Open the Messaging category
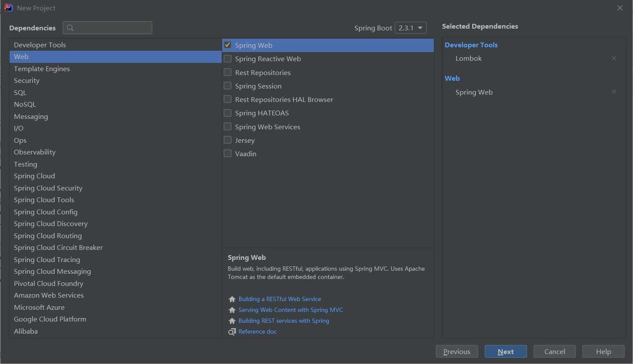 (x=115, y=116)
